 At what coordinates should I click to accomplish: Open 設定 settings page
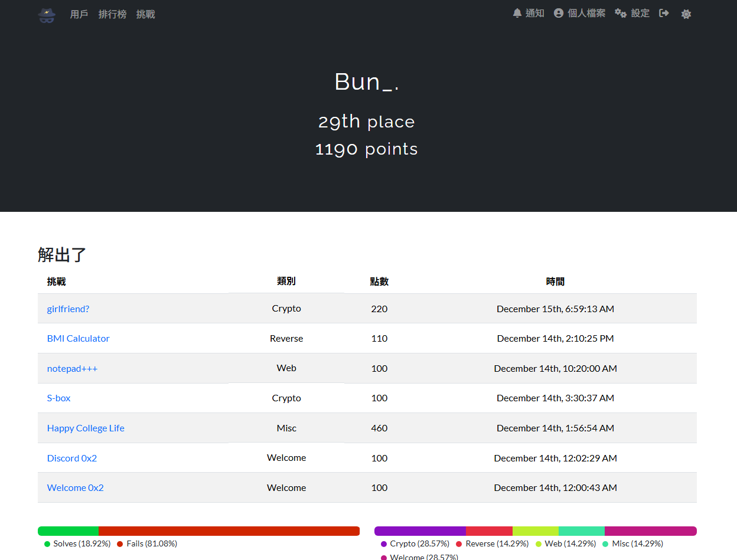coord(632,13)
